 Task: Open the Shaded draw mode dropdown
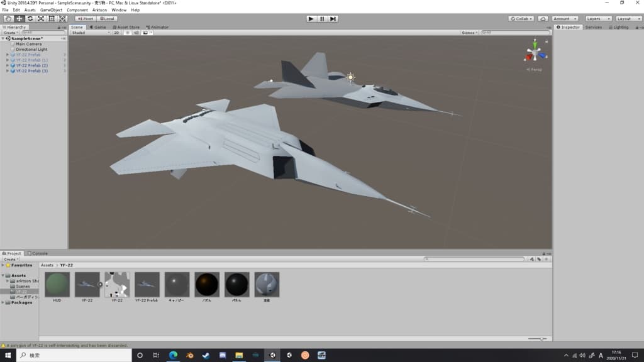pos(89,33)
